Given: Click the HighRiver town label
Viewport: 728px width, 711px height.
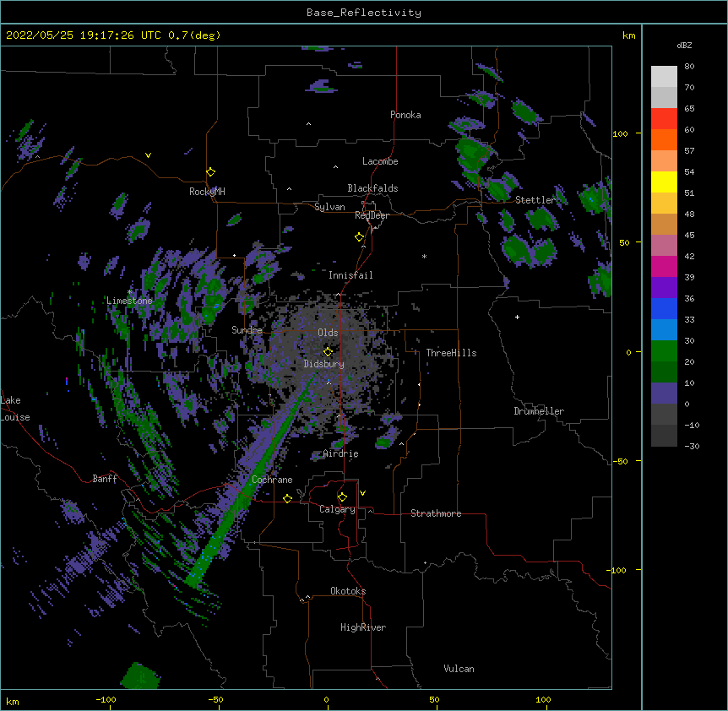Looking at the screenshot, I should click(363, 627).
